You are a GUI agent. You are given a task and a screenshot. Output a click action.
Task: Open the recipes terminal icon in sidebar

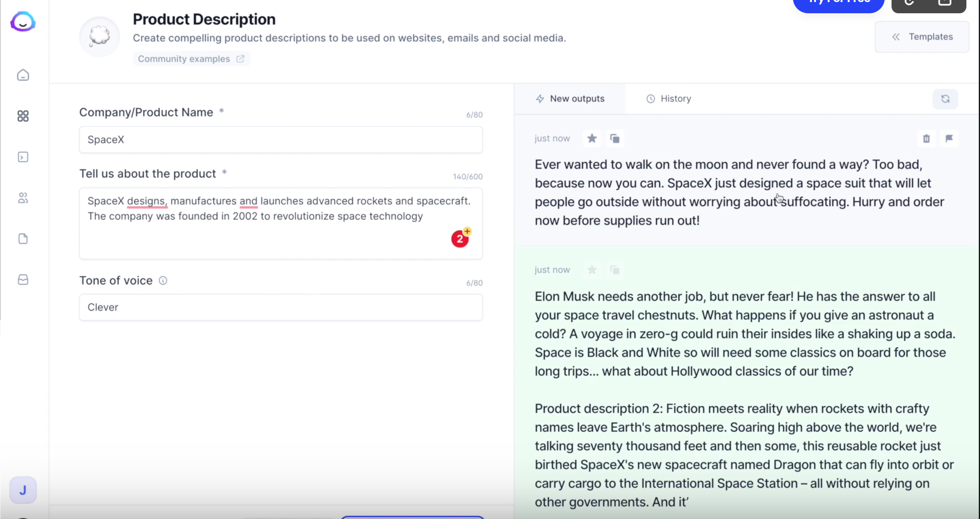(23, 157)
